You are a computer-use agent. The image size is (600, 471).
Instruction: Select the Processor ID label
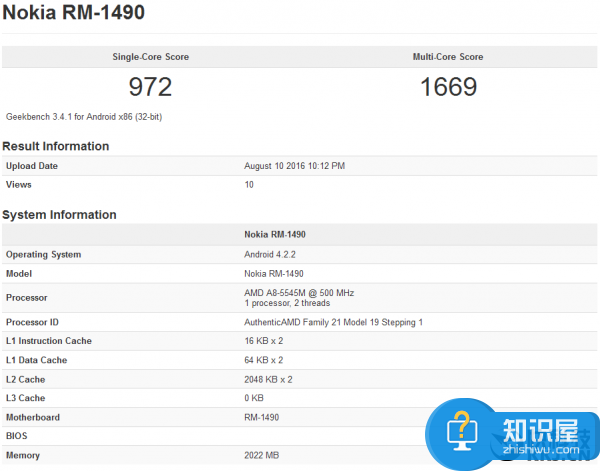tap(32, 322)
